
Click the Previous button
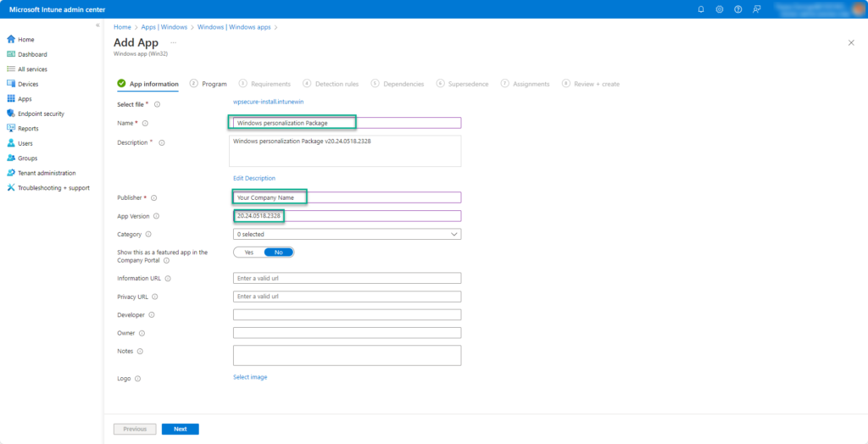coord(135,429)
